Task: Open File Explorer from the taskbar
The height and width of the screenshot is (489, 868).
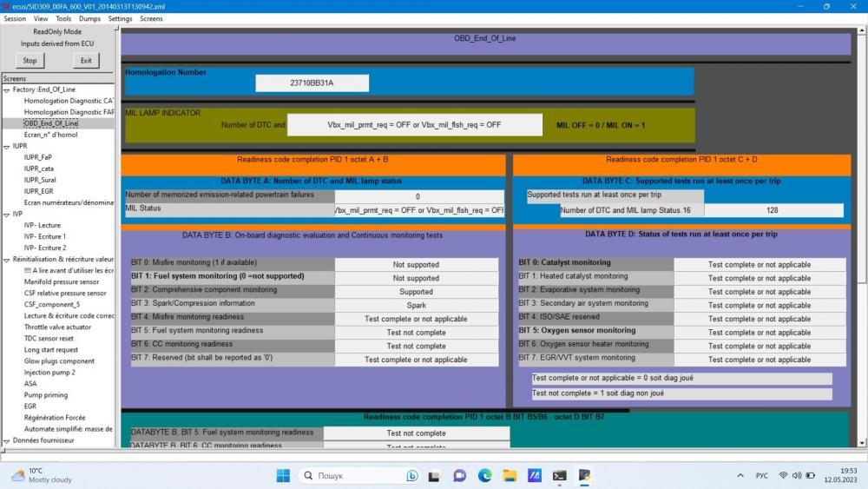Action: tap(510, 476)
